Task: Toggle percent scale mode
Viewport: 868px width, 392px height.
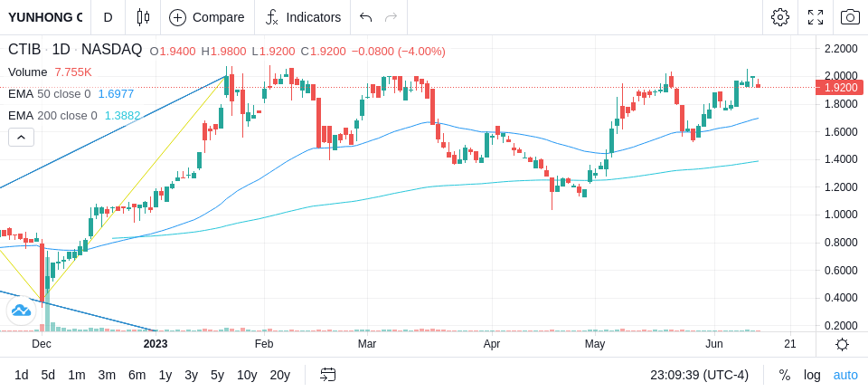Action: [x=785, y=375]
